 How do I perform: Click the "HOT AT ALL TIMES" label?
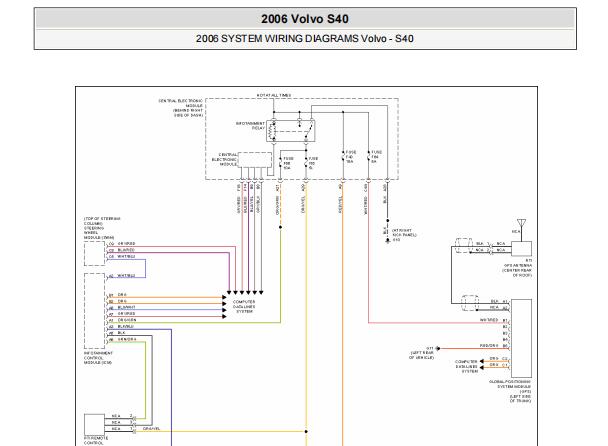pyautogui.click(x=274, y=95)
